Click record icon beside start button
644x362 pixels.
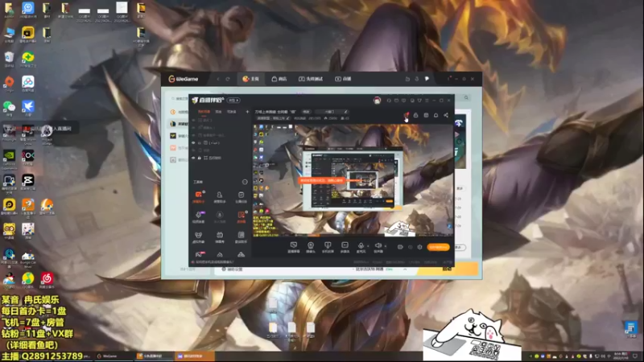point(400,247)
